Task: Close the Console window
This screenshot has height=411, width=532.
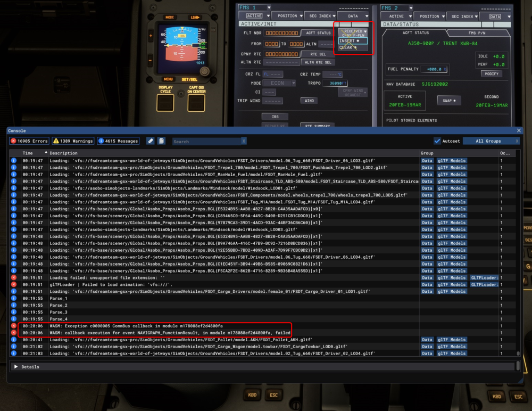Action: tap(519, 130)
